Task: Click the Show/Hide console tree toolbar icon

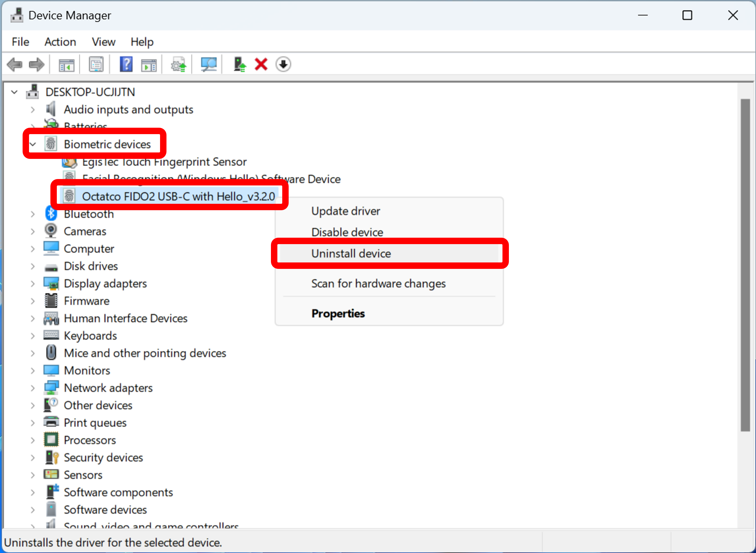Action: [66, 64]
